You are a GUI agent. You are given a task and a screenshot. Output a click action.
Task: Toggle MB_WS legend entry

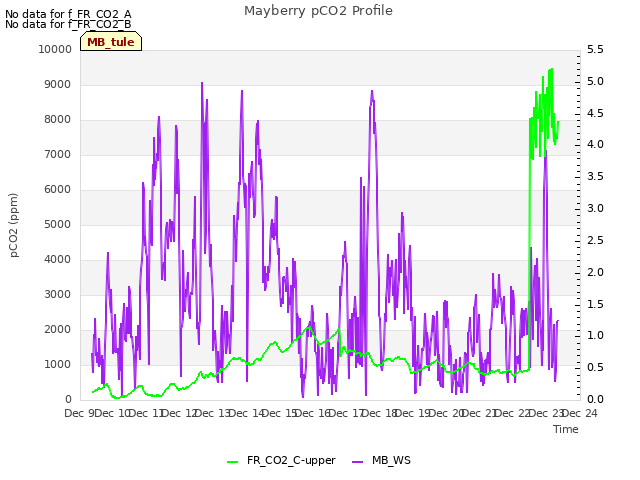381,460
